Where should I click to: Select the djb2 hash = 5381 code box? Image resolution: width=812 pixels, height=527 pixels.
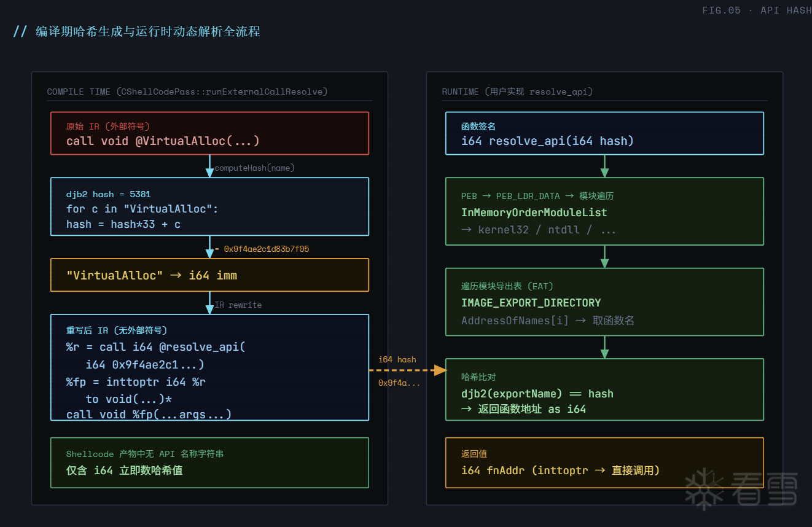pos(209,206)
